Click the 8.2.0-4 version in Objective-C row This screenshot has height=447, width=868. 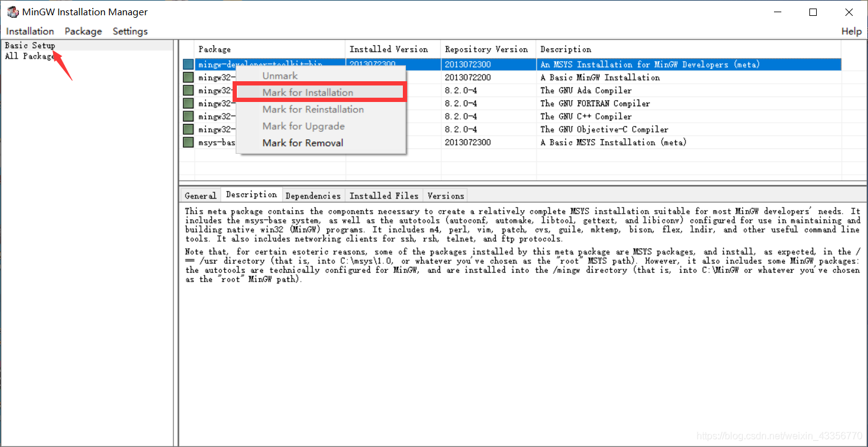click(461, 129)
